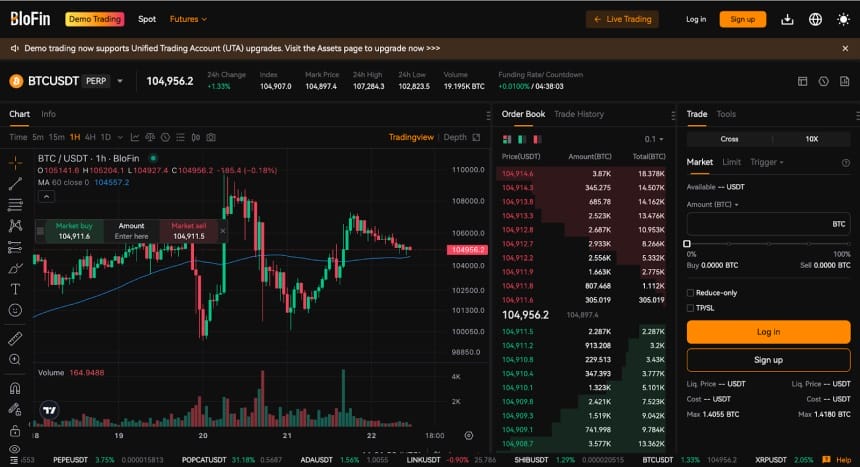The image size is (860, 467).
Task: Click the Log in link in header
Action: [x=696, y=19]
